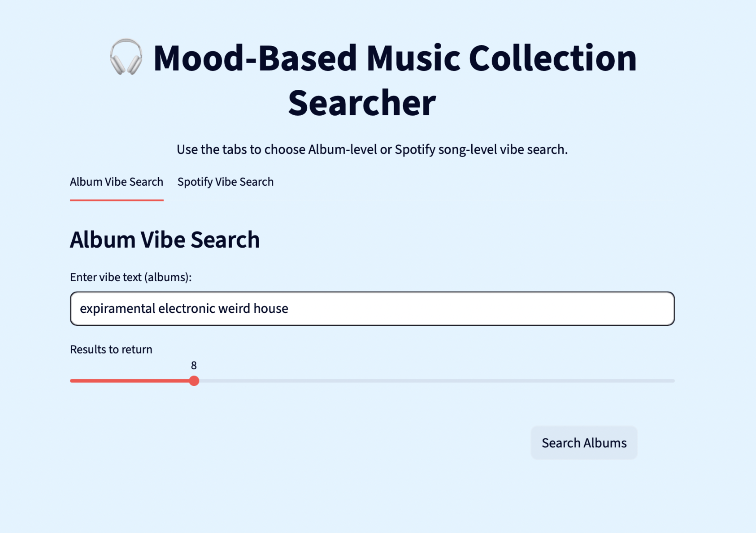Click the 'Results to return' label

coord(111,350)
